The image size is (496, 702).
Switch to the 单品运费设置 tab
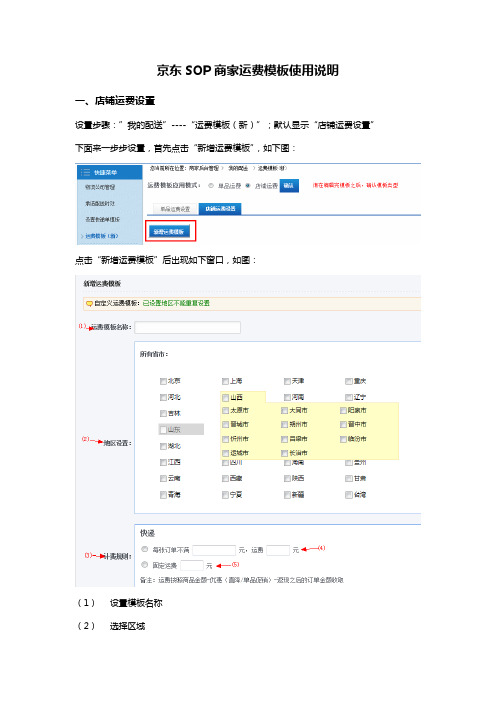click(175, 209)
